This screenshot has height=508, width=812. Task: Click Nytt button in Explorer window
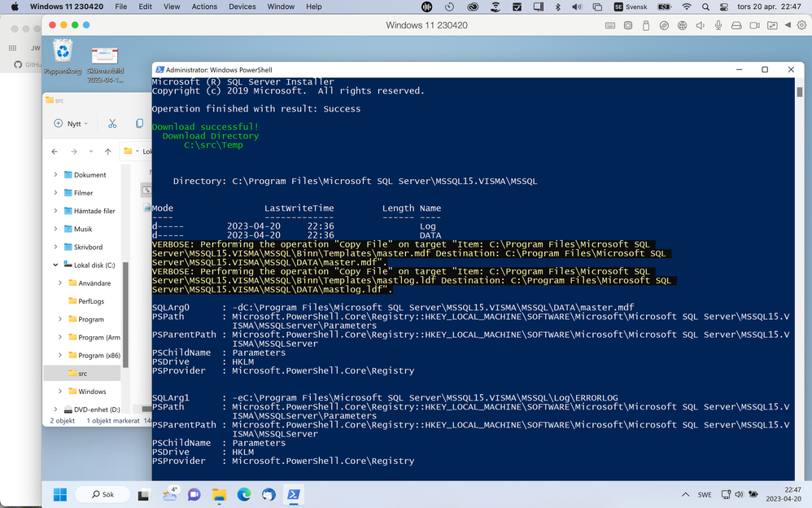pyautogui.click(x=71, y=124)
